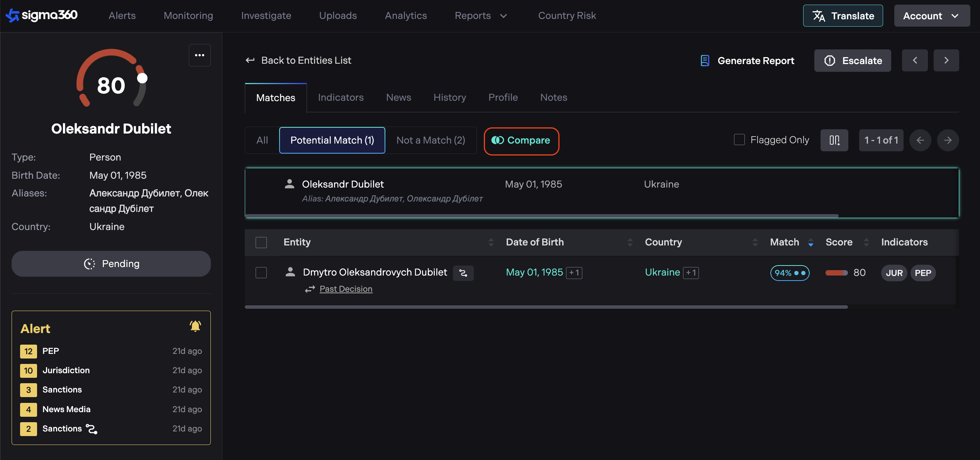Screen dimensions: 980x460
Task: Switch to the Indicators tab
Action: pos(341,97)
